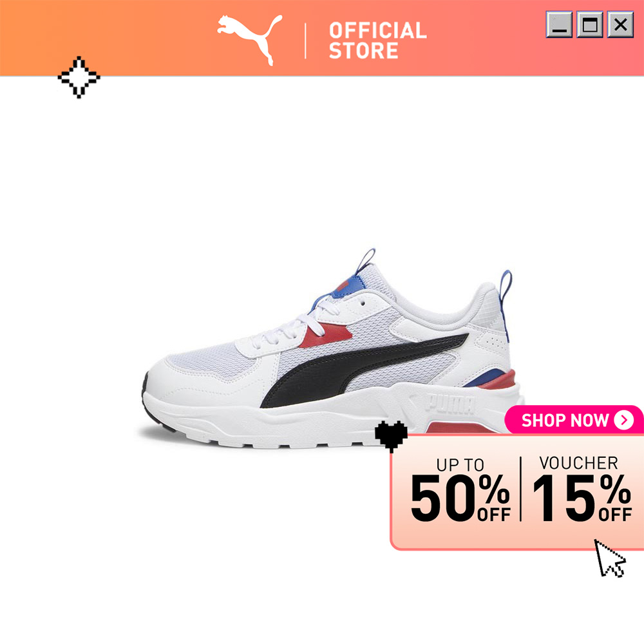The image size is (644, 644).
Task: Click the divider line between discount offers
Action: 521,489
